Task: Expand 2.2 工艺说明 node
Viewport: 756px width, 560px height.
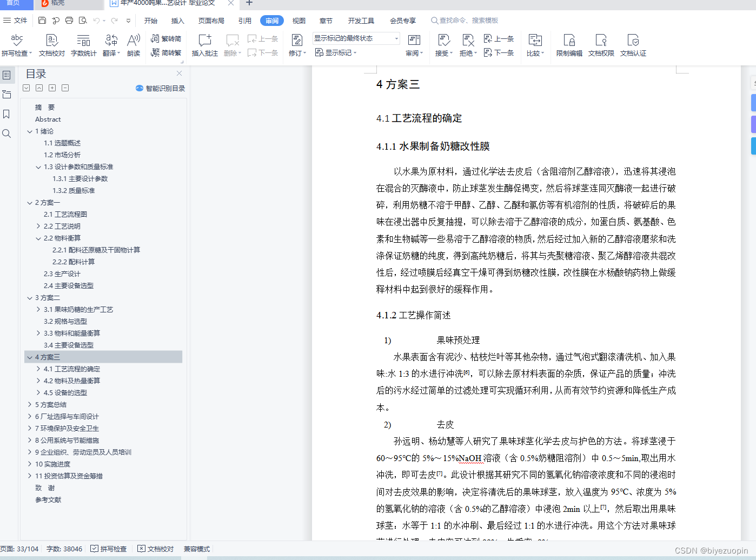Action: click(x=38, y=226)
